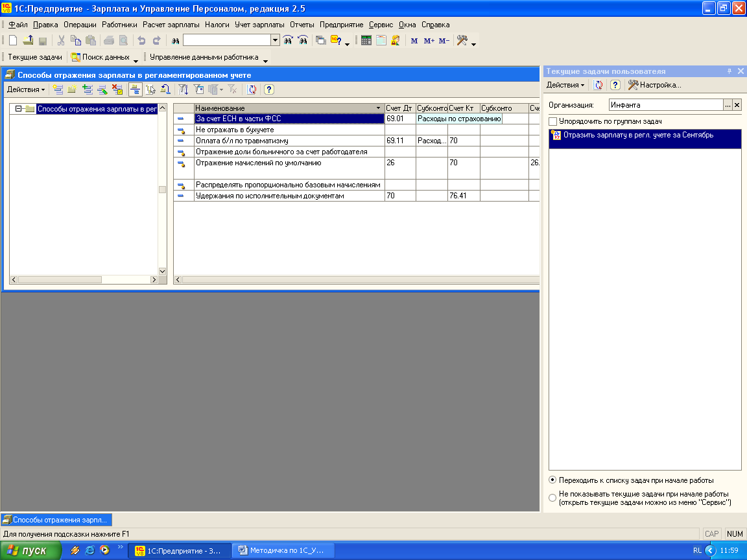Open dropdown arrow next to 1C help icon
The width and height of the screenshot is (747, 560).
click(348, 44)
